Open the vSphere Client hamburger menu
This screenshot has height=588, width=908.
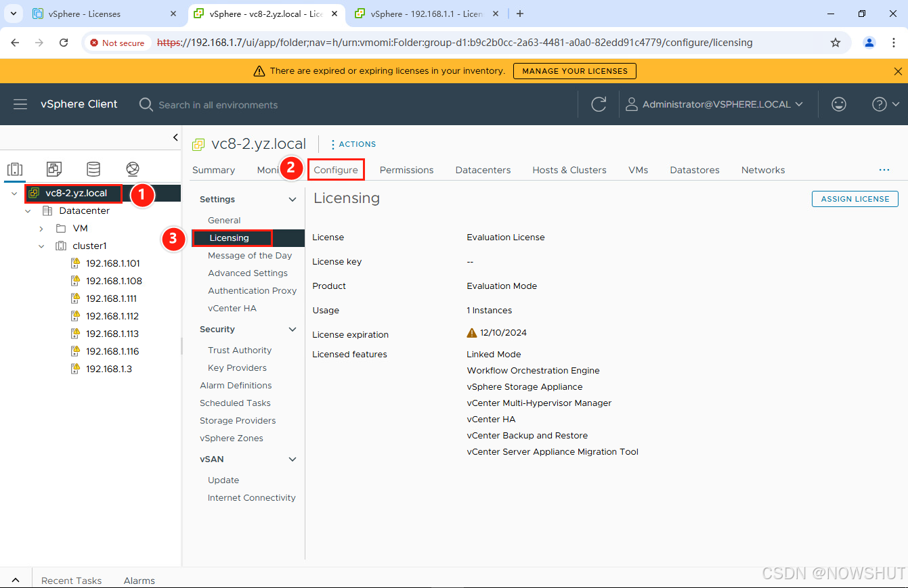(x=20, y=104)
